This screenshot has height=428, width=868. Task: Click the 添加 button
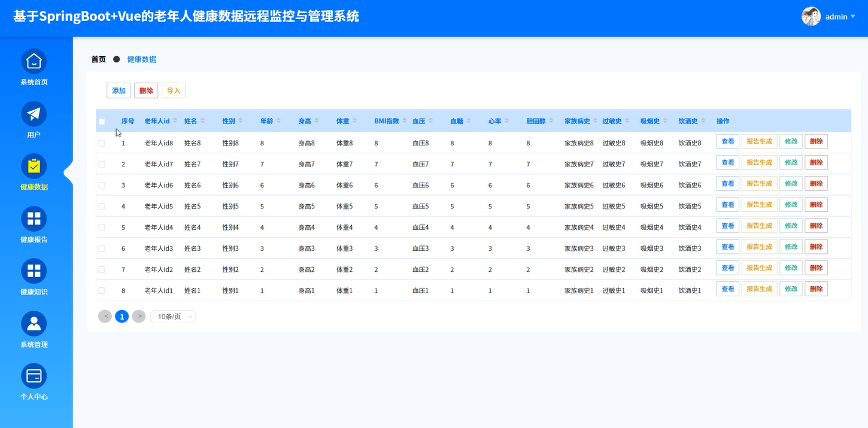coord(119,90)
